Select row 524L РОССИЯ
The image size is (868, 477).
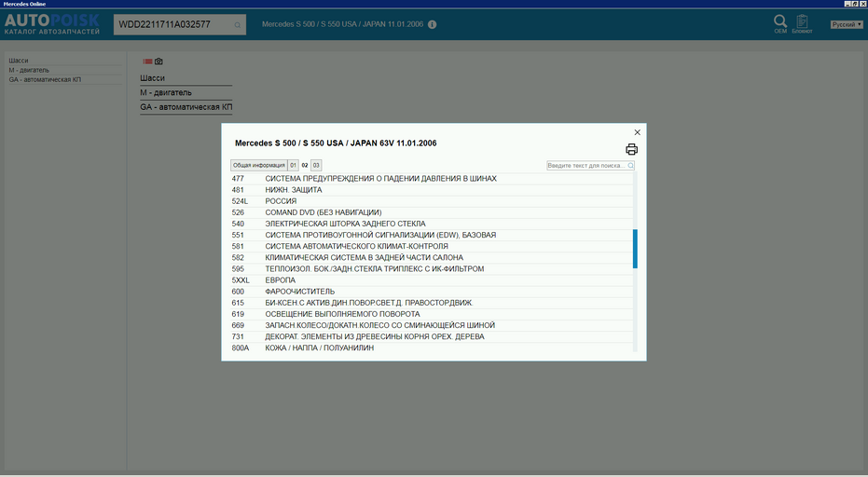tap(432, 201)
